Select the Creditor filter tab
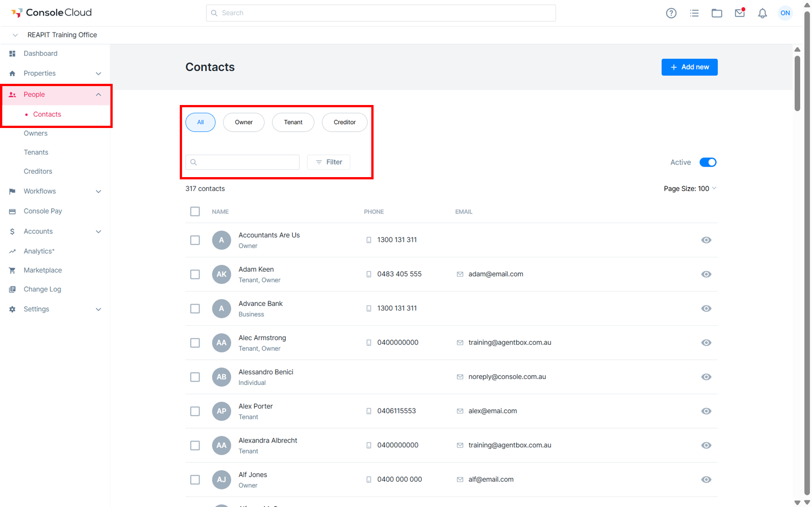812x507 pixels. 345,122
